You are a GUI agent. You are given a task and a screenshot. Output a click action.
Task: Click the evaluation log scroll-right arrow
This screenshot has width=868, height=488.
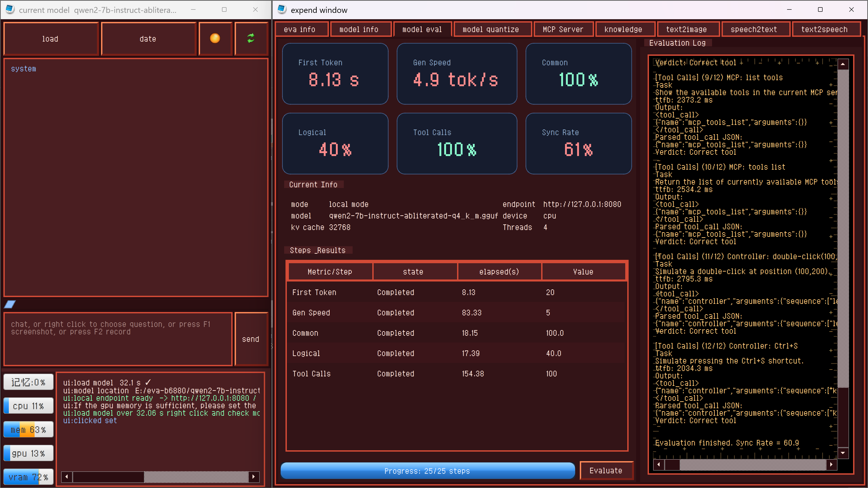pyautogui.click(x=831, y=465)
